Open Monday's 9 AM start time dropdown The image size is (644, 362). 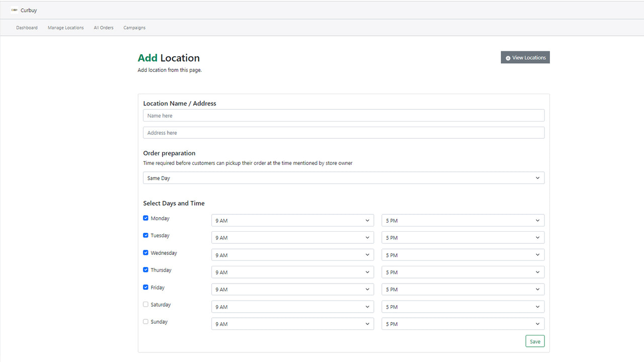[x=293, y=221]
